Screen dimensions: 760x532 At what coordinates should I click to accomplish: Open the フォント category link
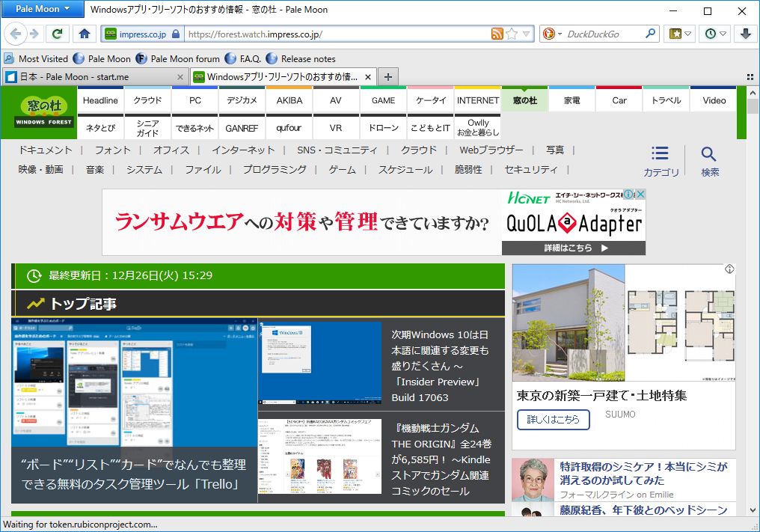112,150
